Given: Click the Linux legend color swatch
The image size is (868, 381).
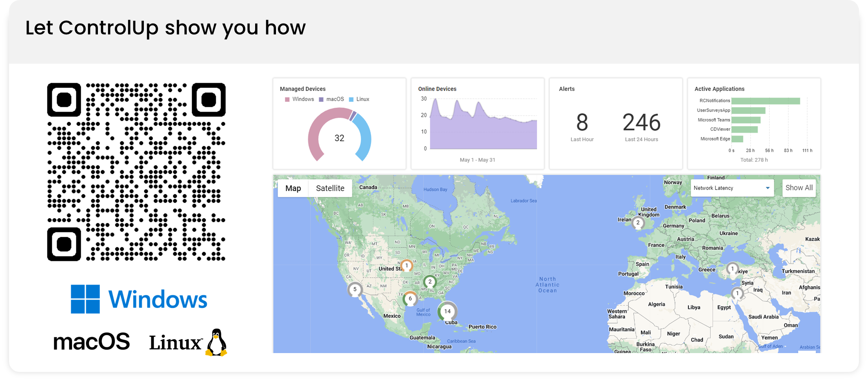Looking at the screenshot, I should (351, 99).
